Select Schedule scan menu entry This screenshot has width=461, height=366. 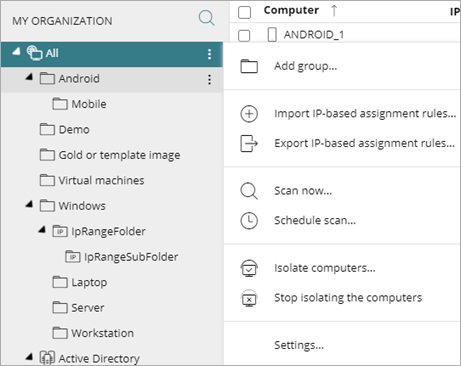(x=315, y=221)
